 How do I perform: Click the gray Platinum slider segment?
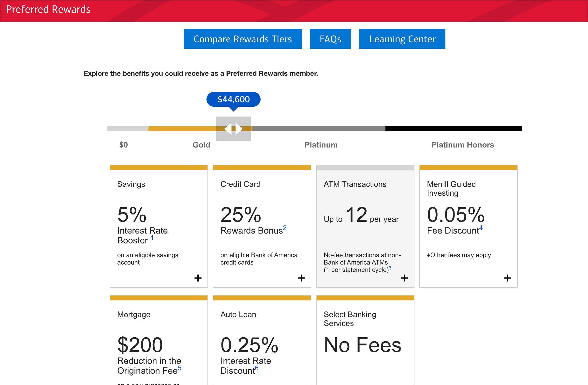(318, 129)
